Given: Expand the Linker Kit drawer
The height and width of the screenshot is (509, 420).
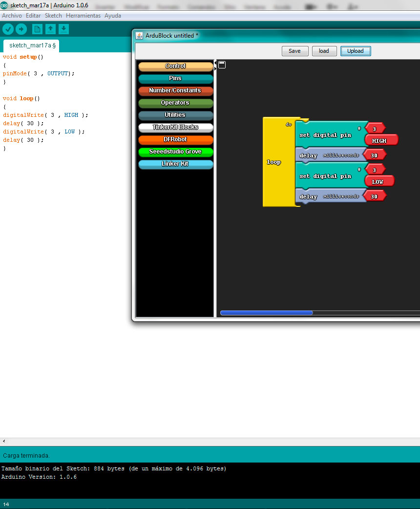Looking at the screenshot, I should click(x=175, y=164).
